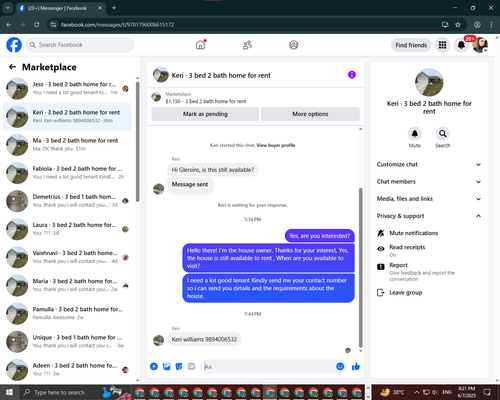Open Adeen 3 bed 2 bath conversation

tap(67, 370)
